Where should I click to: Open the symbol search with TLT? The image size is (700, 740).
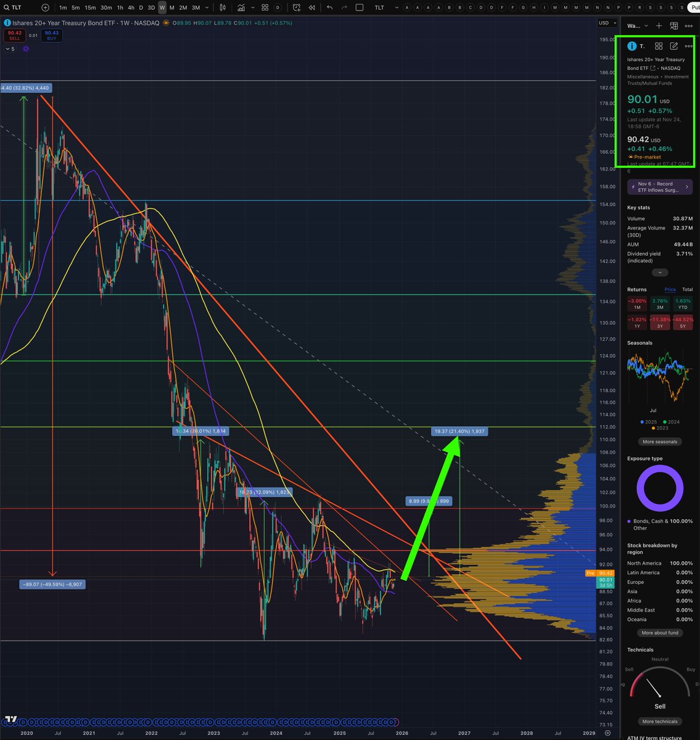point(12,7)
